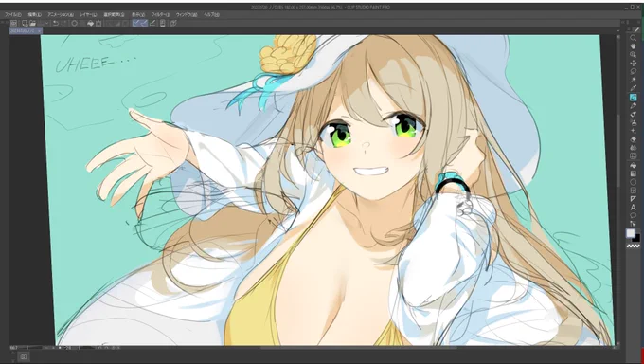This screenshot has width=644, height=364.
Task: Open CLIP STUDIO launcher icon in command bar
Action: (x=13, y=23)
